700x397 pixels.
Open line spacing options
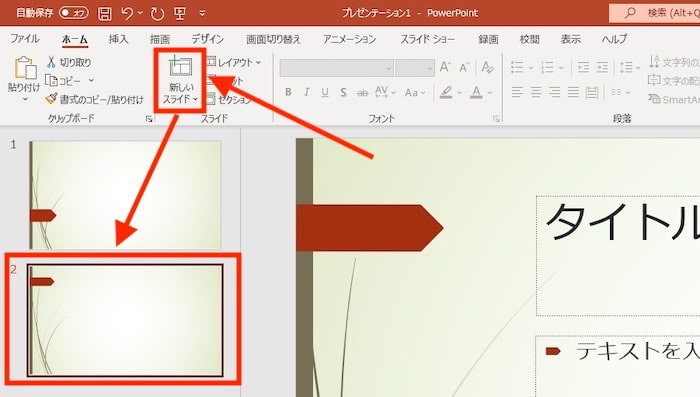tap(630, 67)
